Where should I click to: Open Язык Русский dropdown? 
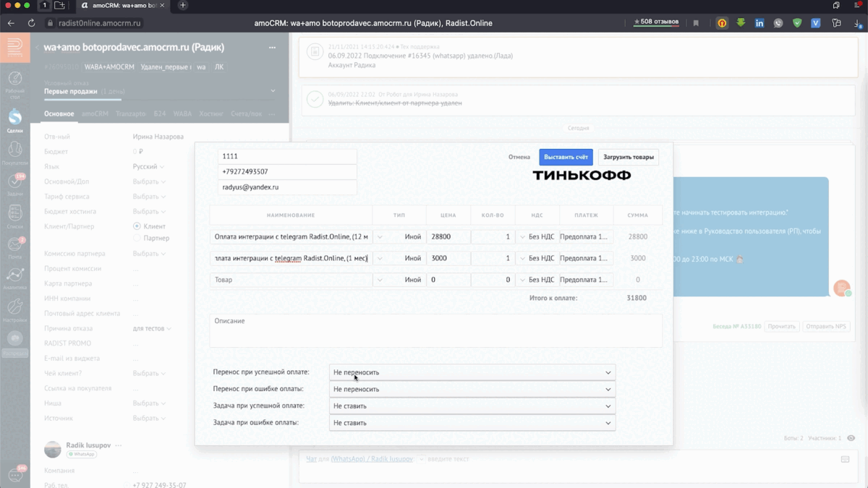point(148,166)
